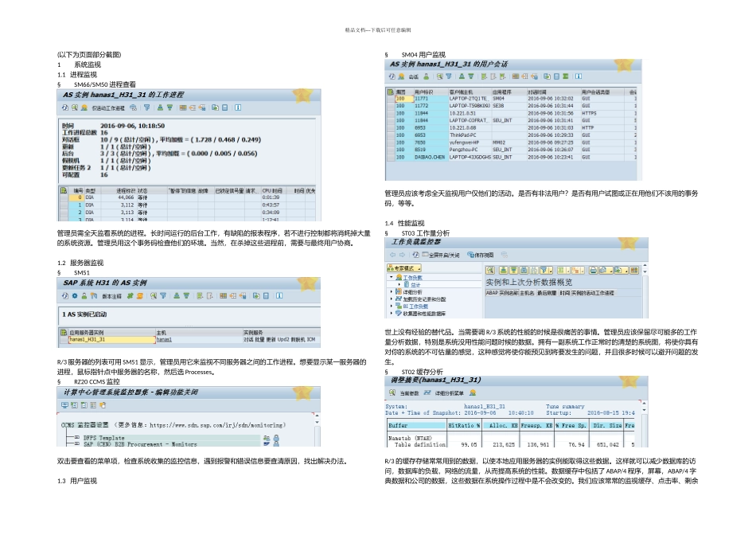
Task: Click gear icon in SM51 AS instances toolbar
Action: (x=75, y=295)
